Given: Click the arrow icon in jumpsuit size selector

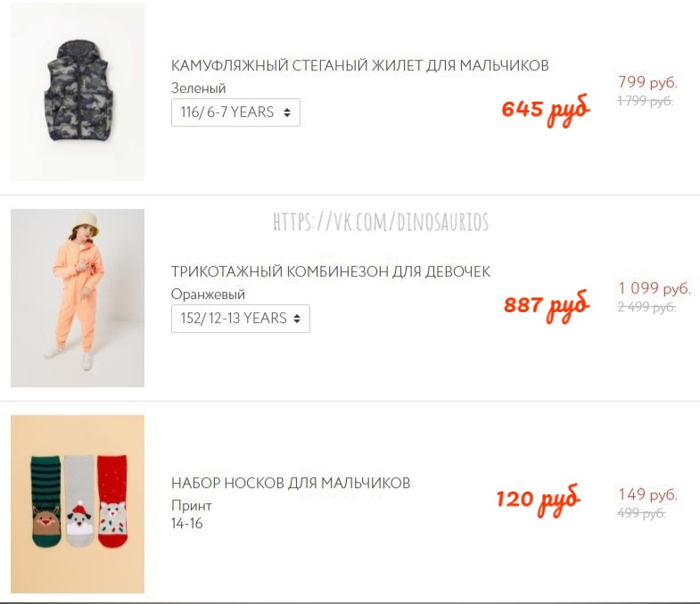Looking at the screenshot, I should pos(297,319).
